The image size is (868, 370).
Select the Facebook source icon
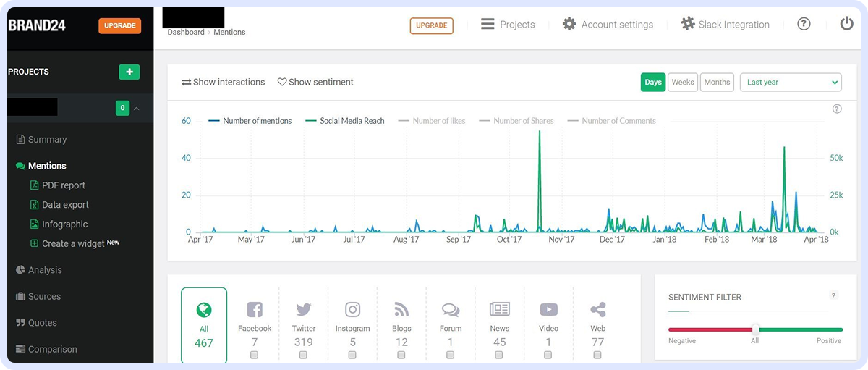pyautogui.click(x=255, y=310)
